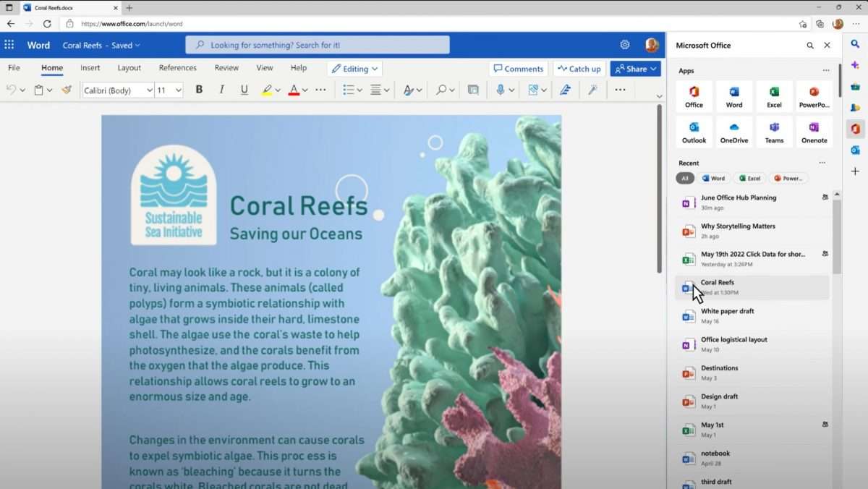Click the Catch up button
868x489 pixels.
pos(579,69)
